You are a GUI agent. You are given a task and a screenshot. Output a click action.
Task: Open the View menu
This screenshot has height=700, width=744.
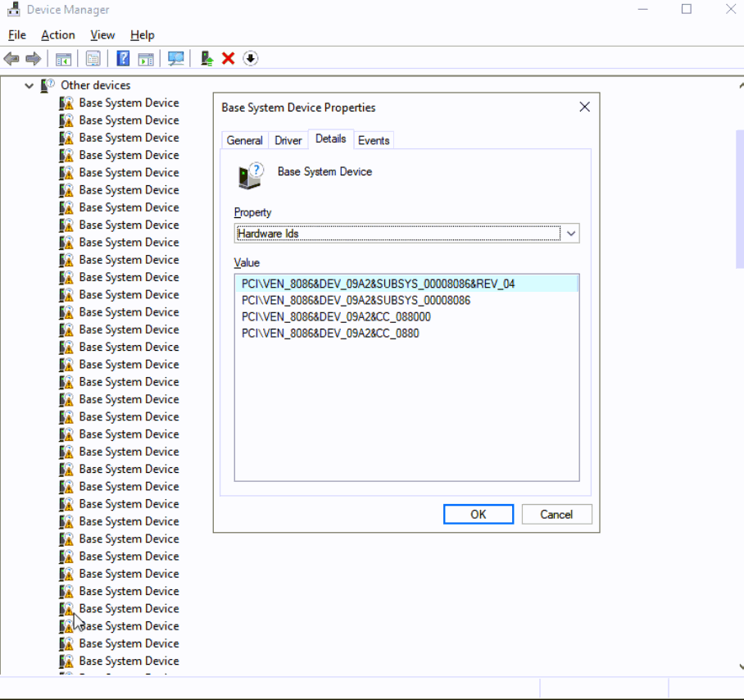click(102, 35)
